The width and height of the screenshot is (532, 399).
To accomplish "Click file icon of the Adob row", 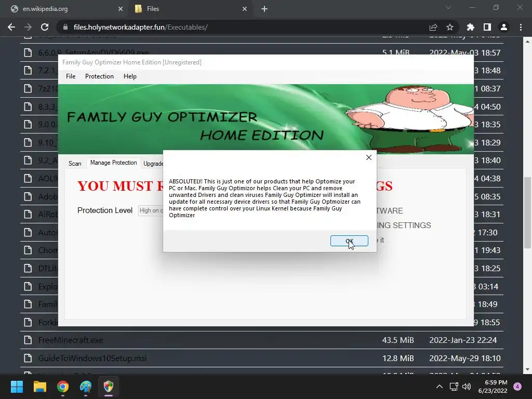I will click(x=28, y=196).
